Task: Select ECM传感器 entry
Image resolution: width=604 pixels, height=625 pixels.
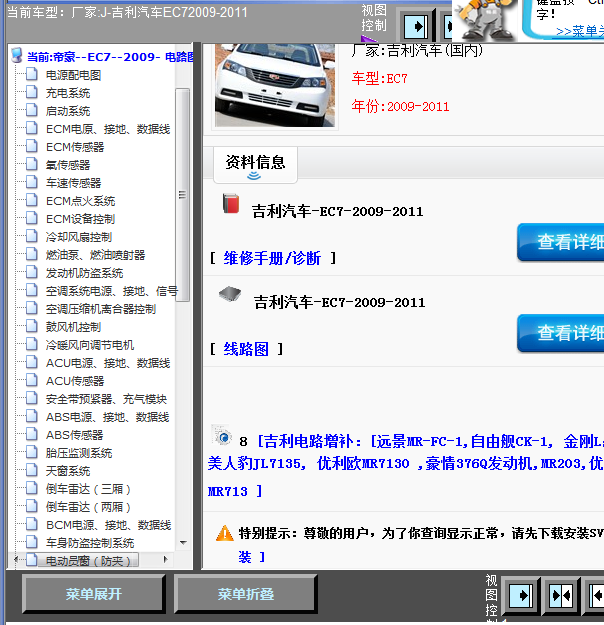Action: click(75, 147)
